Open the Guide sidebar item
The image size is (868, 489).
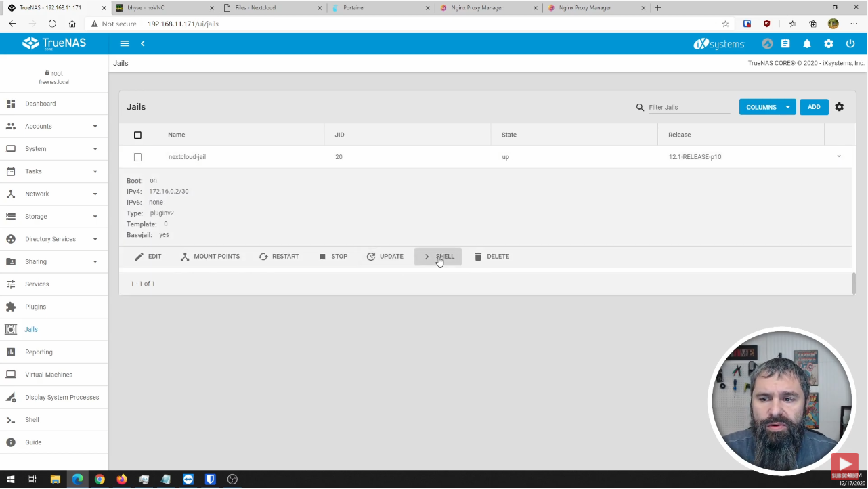tap(54, 442)
